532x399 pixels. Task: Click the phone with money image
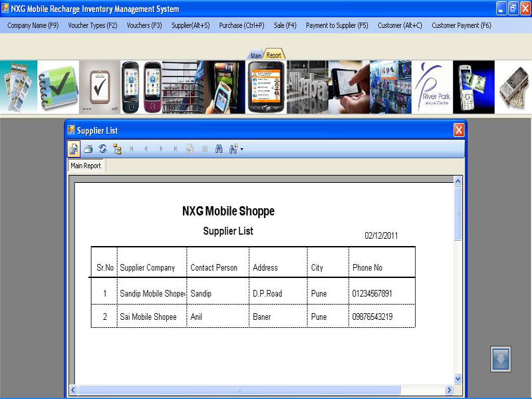tap(473, 87)
